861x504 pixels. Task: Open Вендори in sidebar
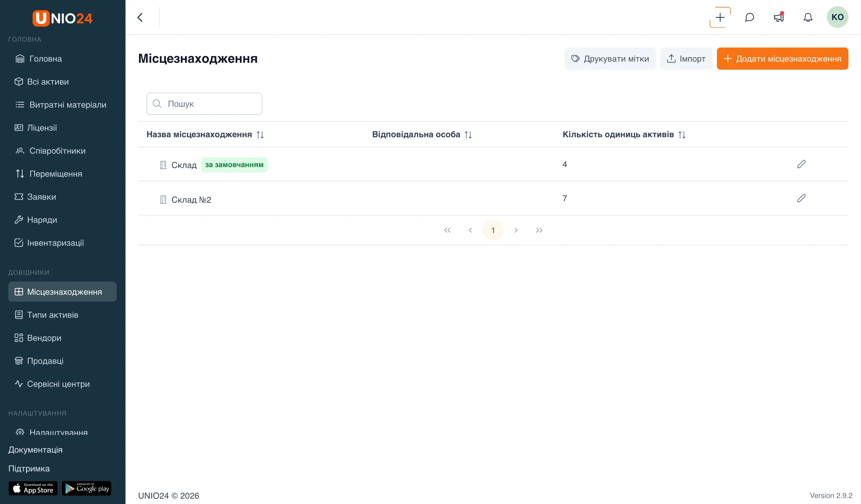[62, 338]
